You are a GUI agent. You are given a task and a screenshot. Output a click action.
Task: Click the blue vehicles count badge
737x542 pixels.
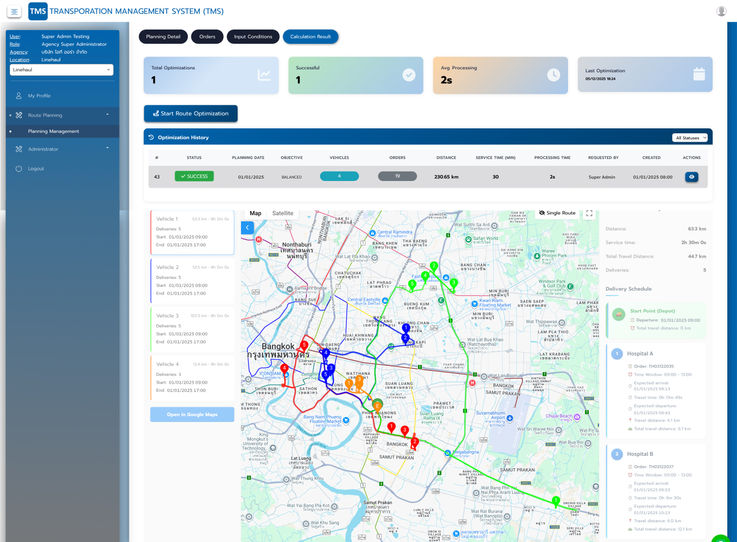pyautogui.click(x=339, y=176)
